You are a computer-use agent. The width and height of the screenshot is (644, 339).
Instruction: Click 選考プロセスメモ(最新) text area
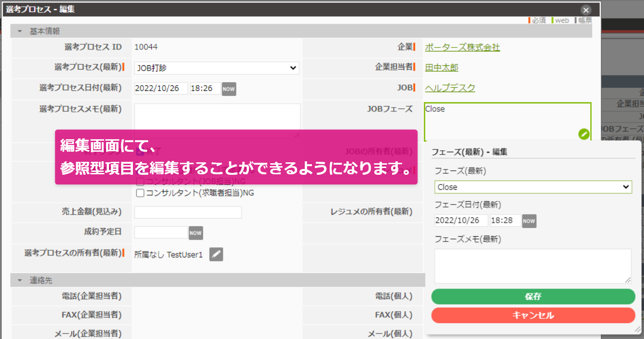pos(217,120)
